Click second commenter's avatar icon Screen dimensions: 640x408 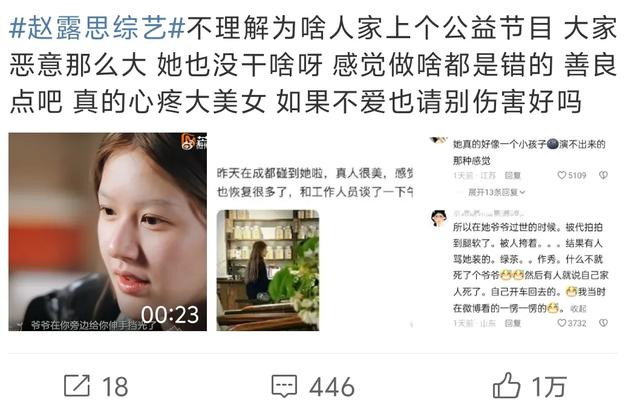(x=439, y=218)
